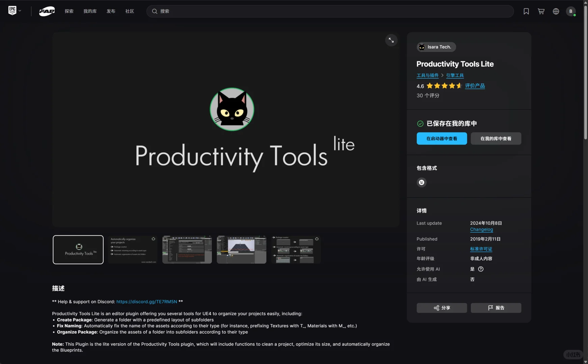
Task: Click the AI usage help question icon
Action: (481, 269)
